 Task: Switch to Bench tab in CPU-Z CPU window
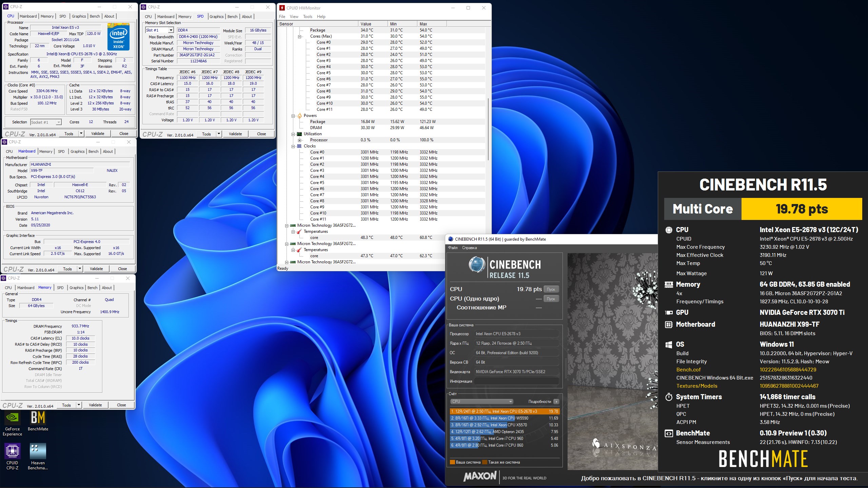click(x=95, y=16)
